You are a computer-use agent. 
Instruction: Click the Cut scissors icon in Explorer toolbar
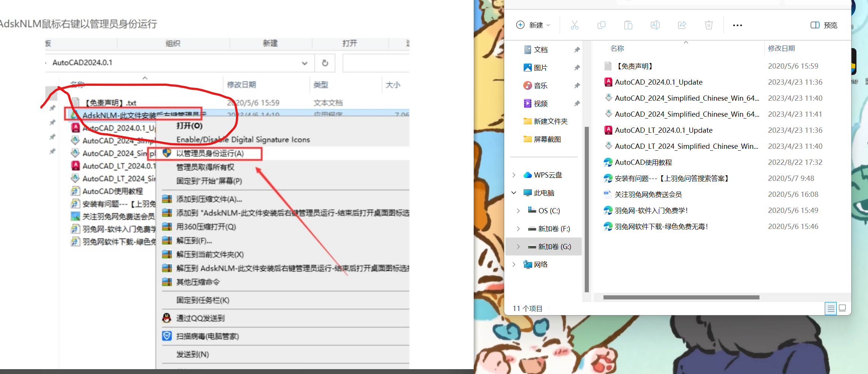[574, 25]
